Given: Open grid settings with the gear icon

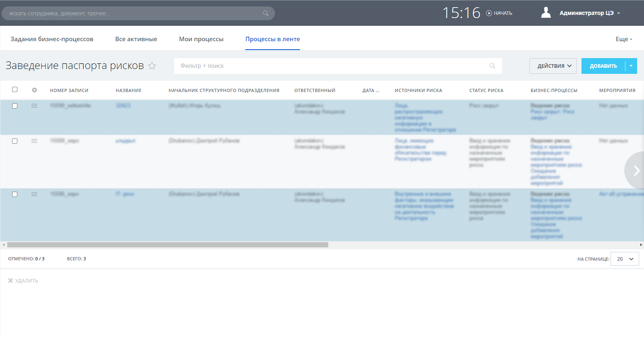Looking at the screenshot, I should coord(34,90).
